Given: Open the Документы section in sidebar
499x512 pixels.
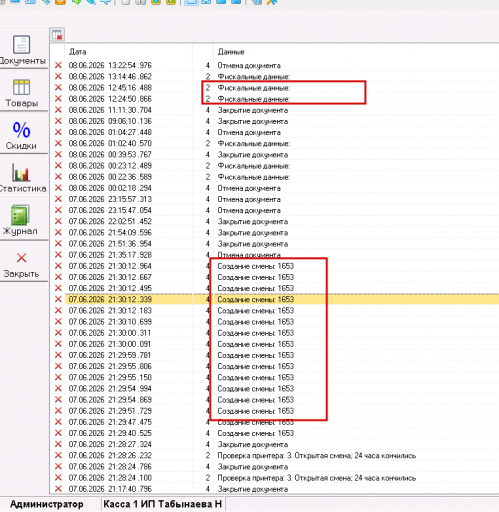Looking at the screenshot, I should [x=22, y=50].
